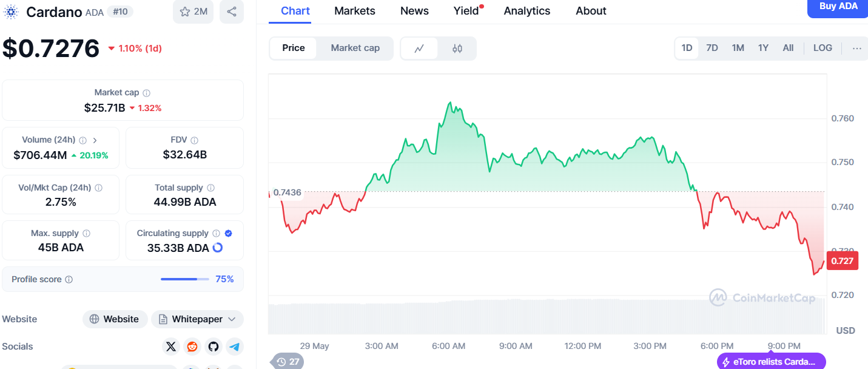Click the $0.7276 price heading
868x369 pixels.
pyautogui.click(x=51, y=48)
